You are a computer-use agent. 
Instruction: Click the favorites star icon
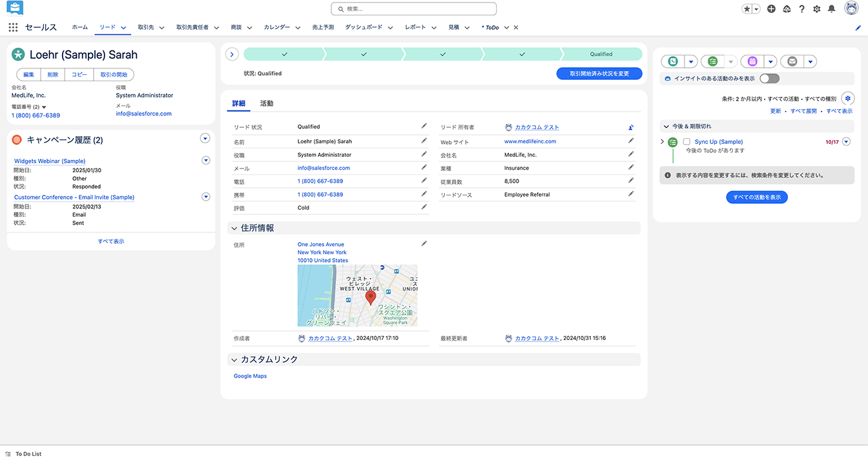pyautogui.click(x=747, y=9)
